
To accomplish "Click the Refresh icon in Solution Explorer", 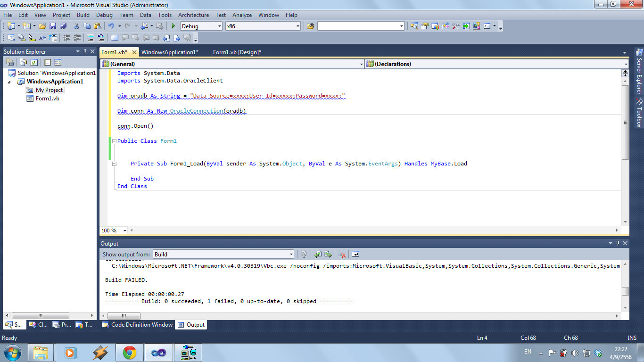I will click(x=34, y=62).
